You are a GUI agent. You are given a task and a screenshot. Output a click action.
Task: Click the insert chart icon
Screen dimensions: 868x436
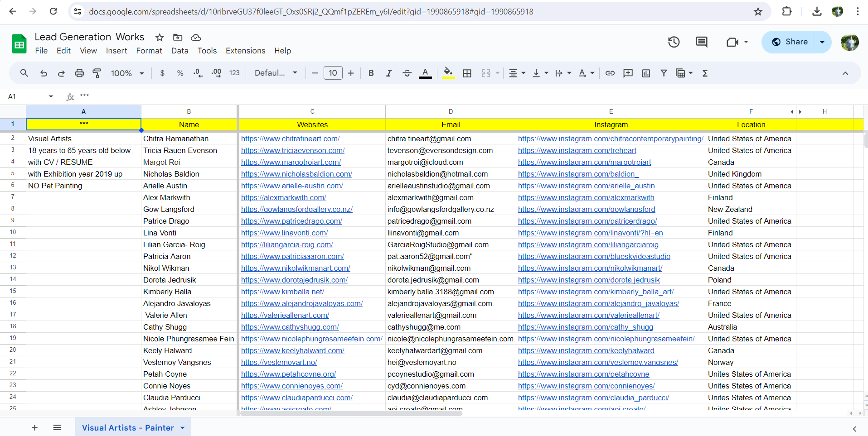646,73
